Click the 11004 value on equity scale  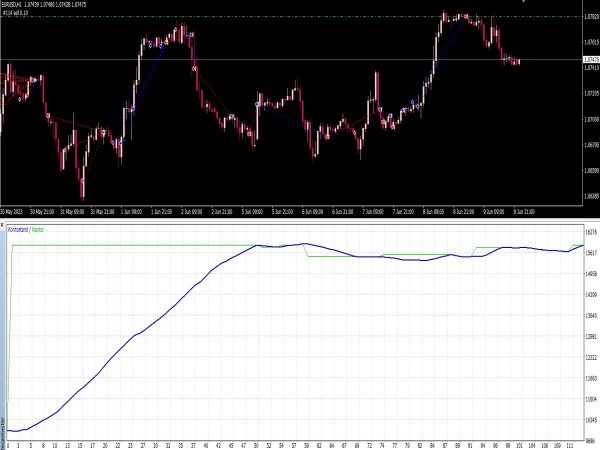pyautogui.click(x=591, y=399)
